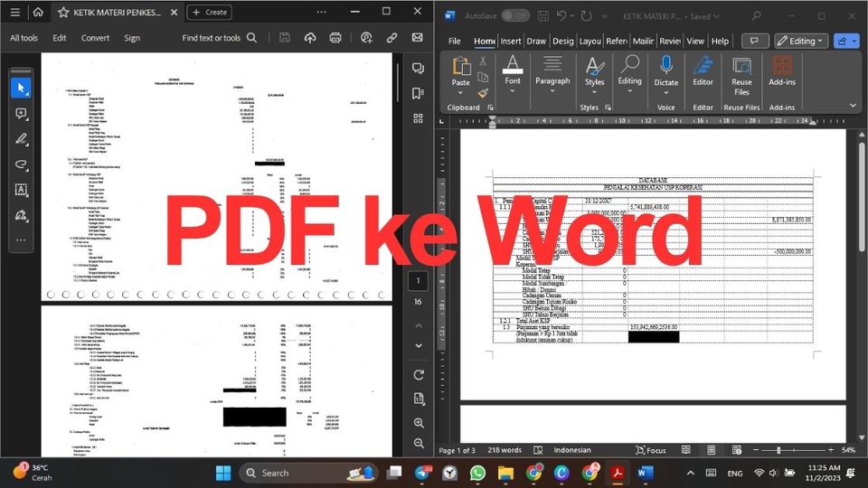Collapse the Word ribbon chevron
The height and width of the screenshot is (488, 868).
[853, 106]
